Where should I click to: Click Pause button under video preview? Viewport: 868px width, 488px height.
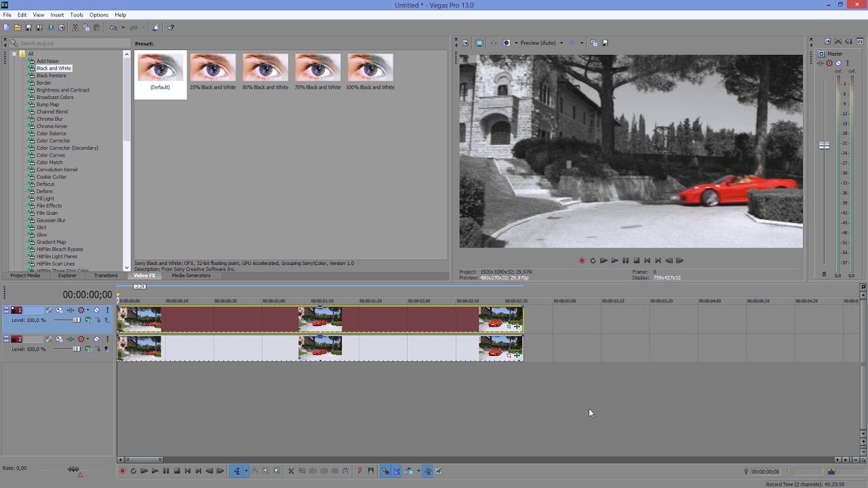625,260
